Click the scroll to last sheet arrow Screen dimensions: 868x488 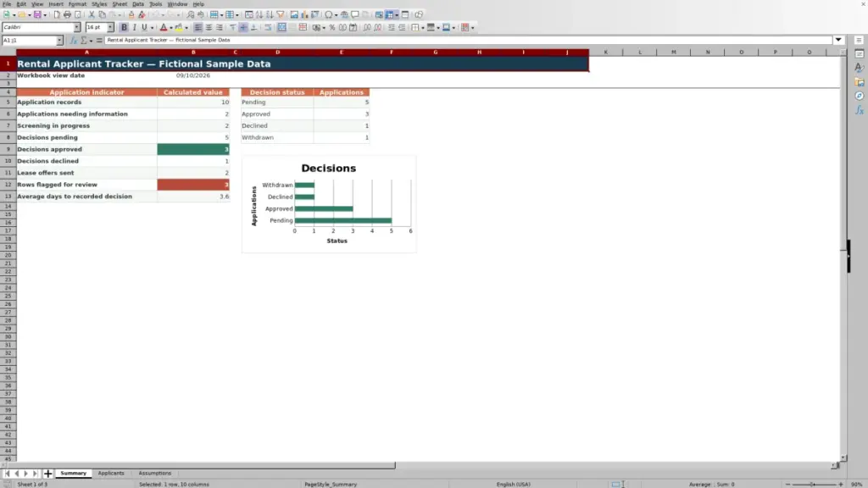tap(36, 474)
